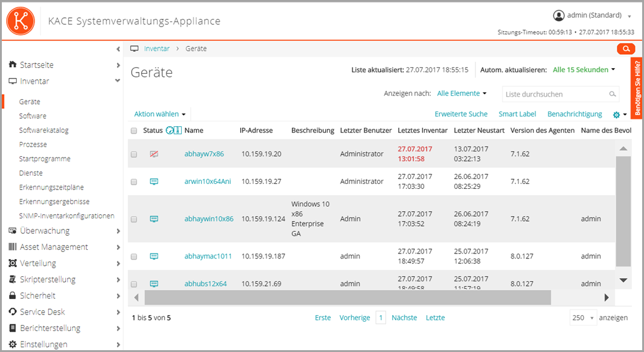The width and height of the screenshot is (644, 352).
Task: Open the Erweiterte Suche link
Action: [461, 114]
